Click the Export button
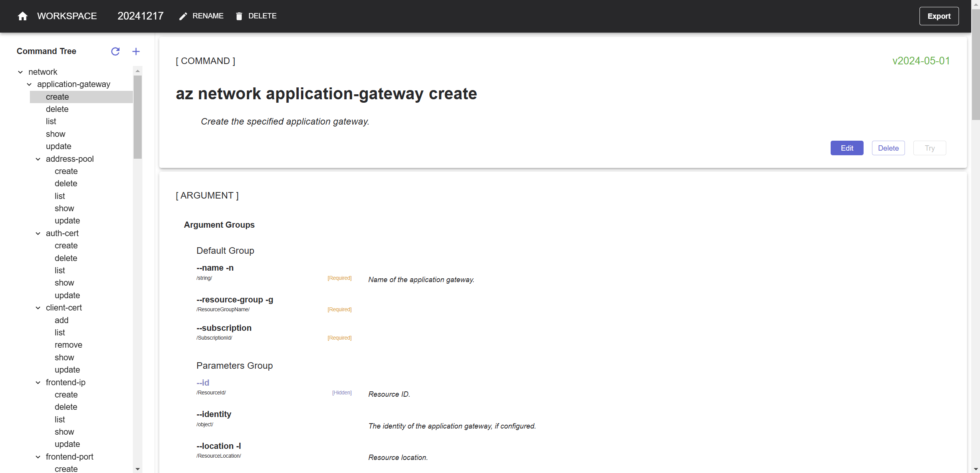This screenshot has height=473, width=980. pos(939,16)
